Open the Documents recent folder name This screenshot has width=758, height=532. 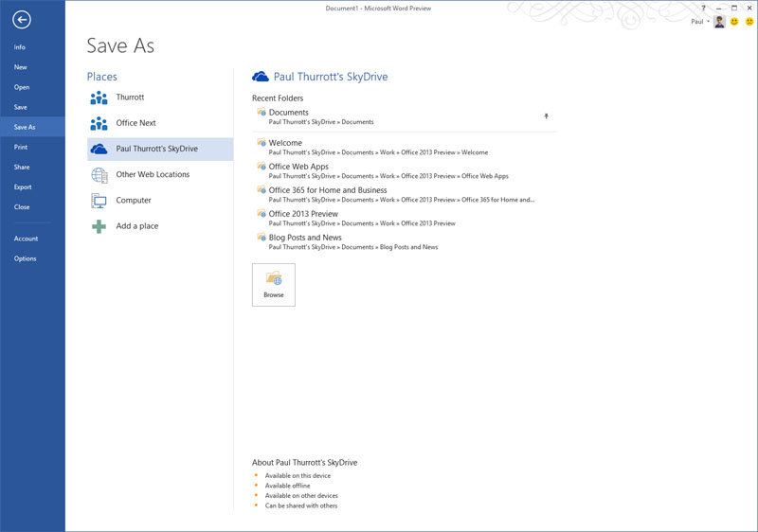click(289, 112)
